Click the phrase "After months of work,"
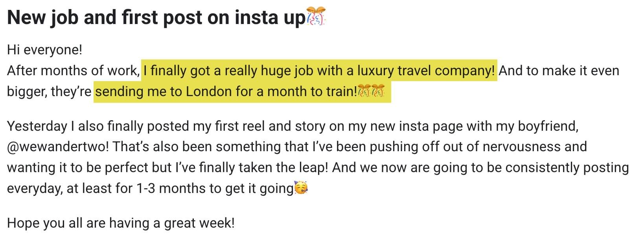The image size is (644, 241). pyautogui.click(x=74, y=70)
